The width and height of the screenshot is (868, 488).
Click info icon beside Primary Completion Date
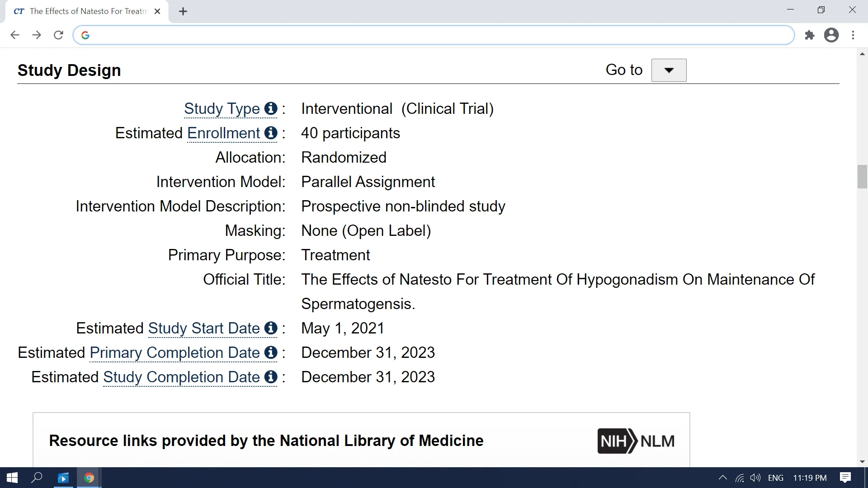click(x=271, y=352)
